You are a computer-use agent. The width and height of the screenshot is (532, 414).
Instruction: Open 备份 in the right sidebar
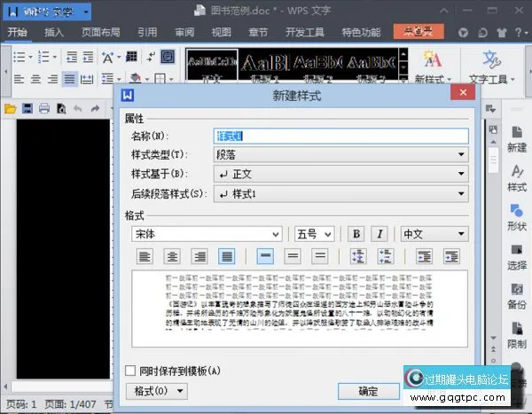click(x=517, y=296)
